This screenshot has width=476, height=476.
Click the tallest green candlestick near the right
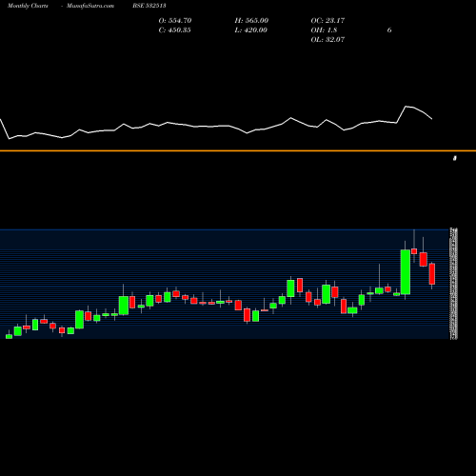coord(406,272)
